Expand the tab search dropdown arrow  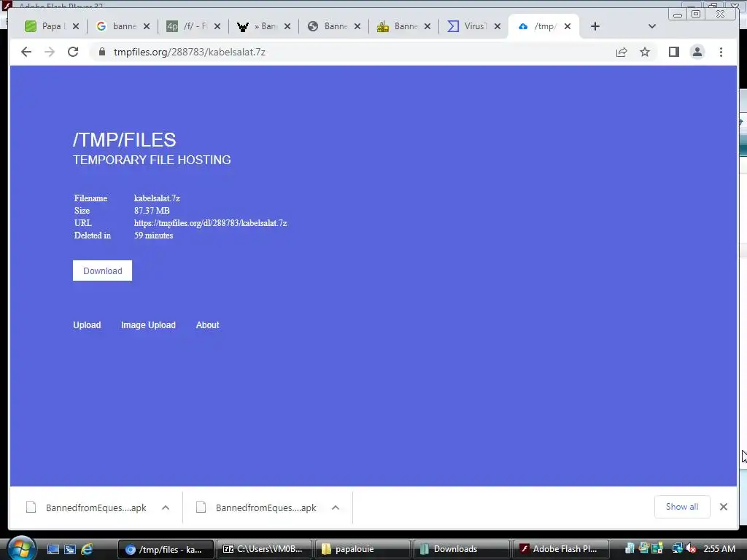tap(652, 26)
